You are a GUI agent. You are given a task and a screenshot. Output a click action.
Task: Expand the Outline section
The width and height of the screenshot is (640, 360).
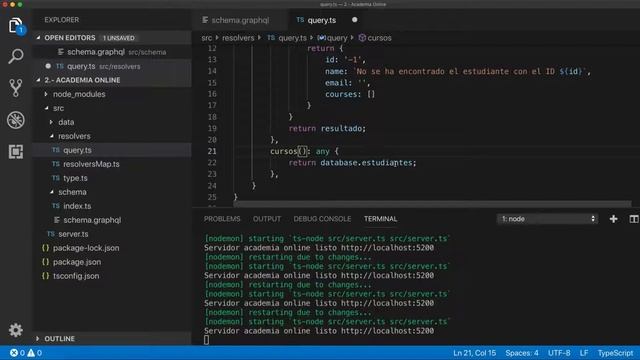[38, 338]
